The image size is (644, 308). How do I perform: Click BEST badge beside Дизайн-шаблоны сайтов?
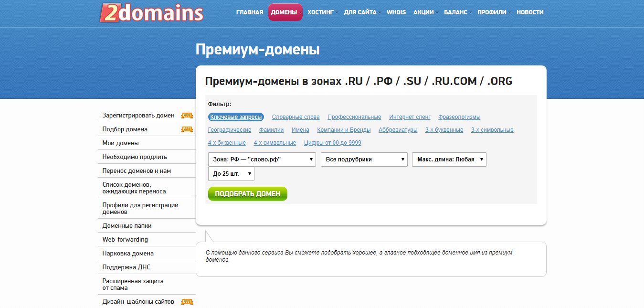187,302
